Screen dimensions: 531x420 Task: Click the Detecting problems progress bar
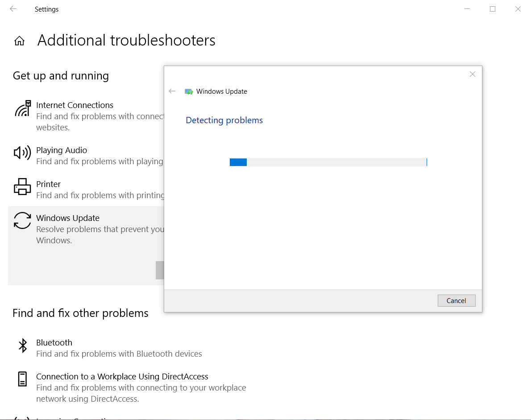(328, 162)
